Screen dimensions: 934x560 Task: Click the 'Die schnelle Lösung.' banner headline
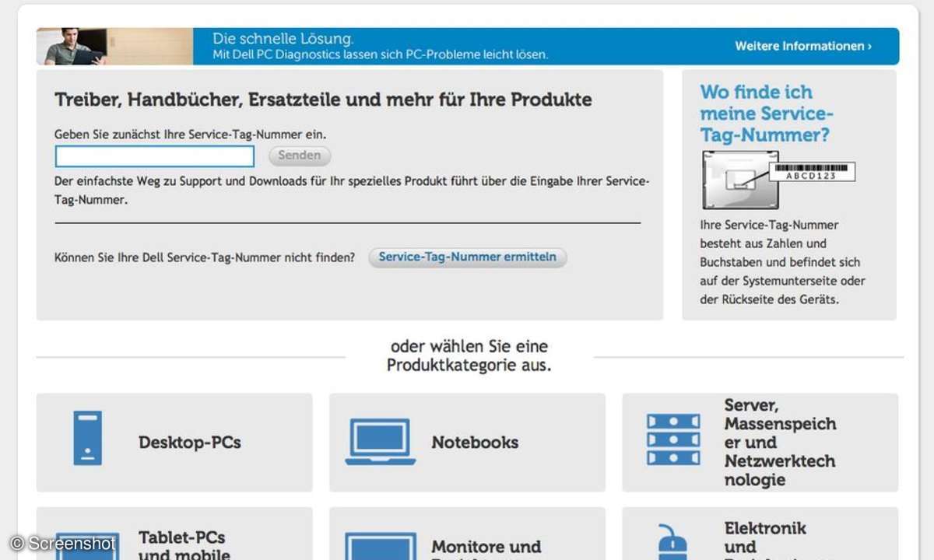click(x=283, y=38)
